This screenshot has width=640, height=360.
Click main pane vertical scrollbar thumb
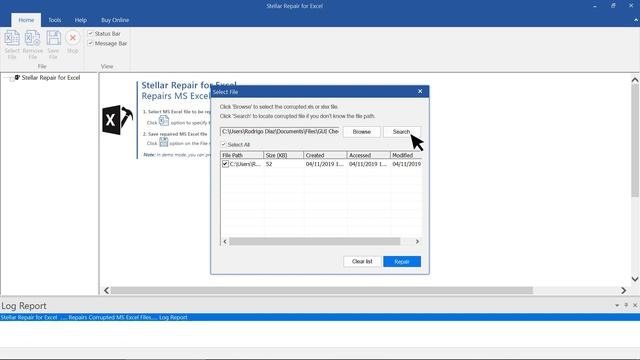tap(635, 140)
